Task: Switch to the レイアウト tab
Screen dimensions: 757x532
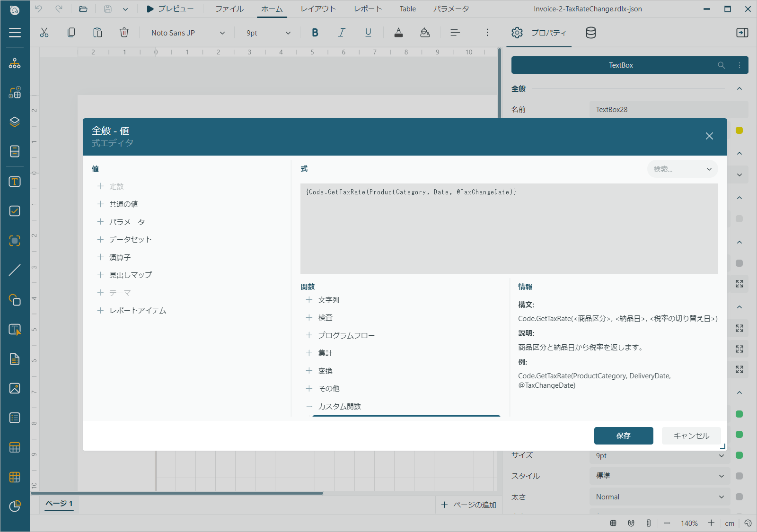Action: coord(318,9)
